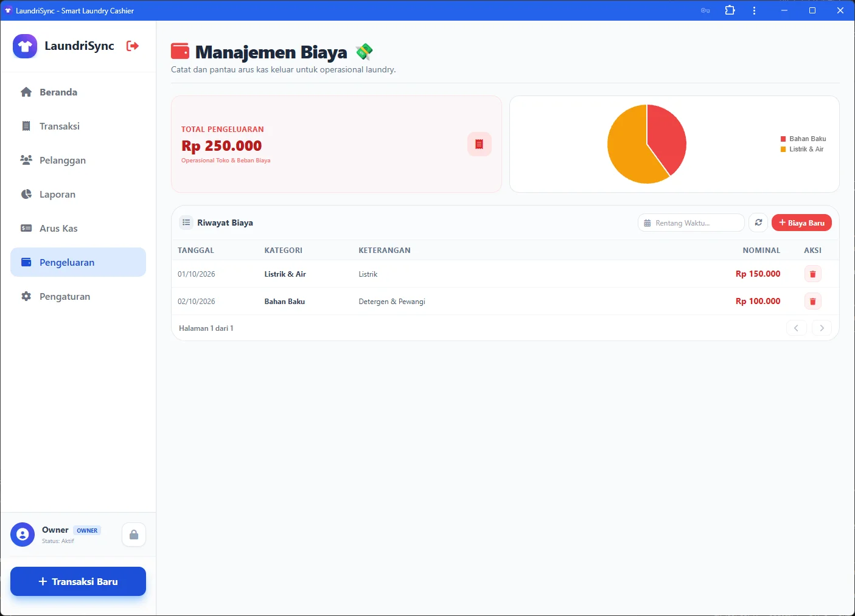This screenshot has width=855, height=616.
Task: Go to the Transaksi menu
Action: click(78, 126)
